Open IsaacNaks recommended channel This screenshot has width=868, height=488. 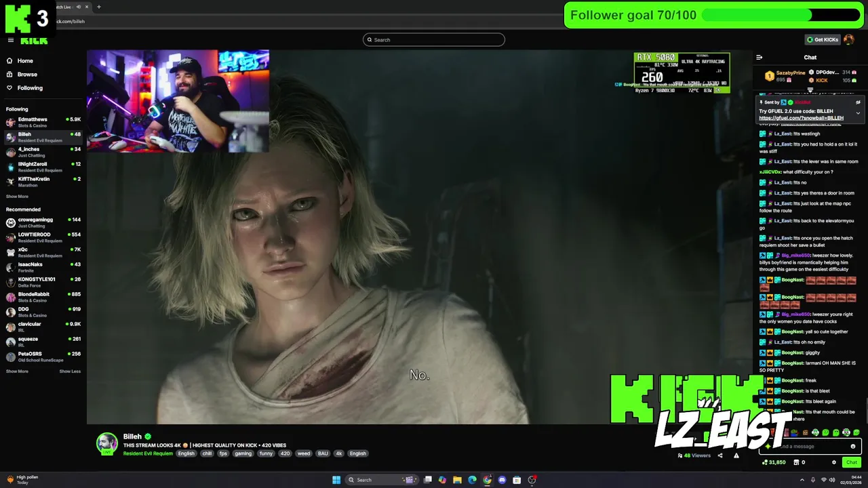coord(43,267)
